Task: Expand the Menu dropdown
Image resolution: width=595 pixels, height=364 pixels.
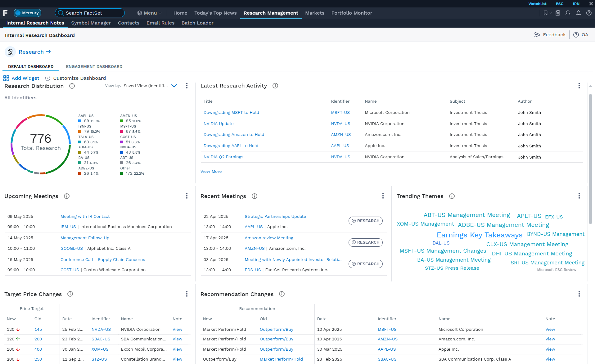Action: [149, 13]
